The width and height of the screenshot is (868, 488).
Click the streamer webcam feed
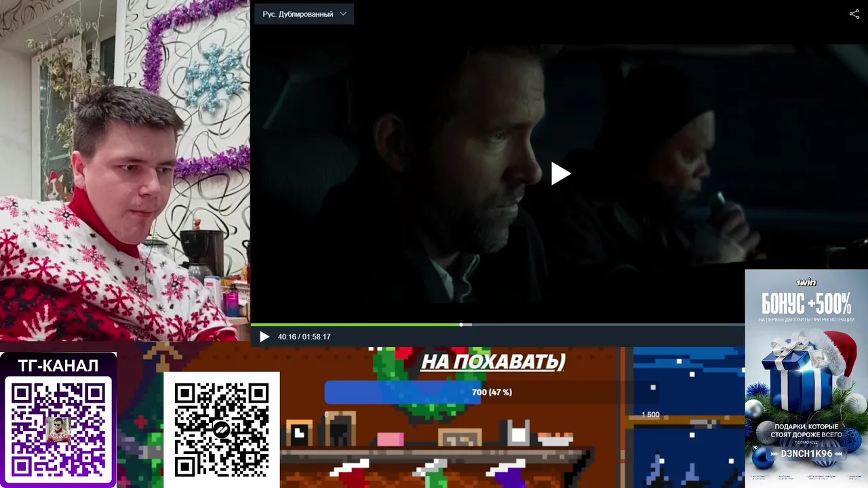point(125,170)
